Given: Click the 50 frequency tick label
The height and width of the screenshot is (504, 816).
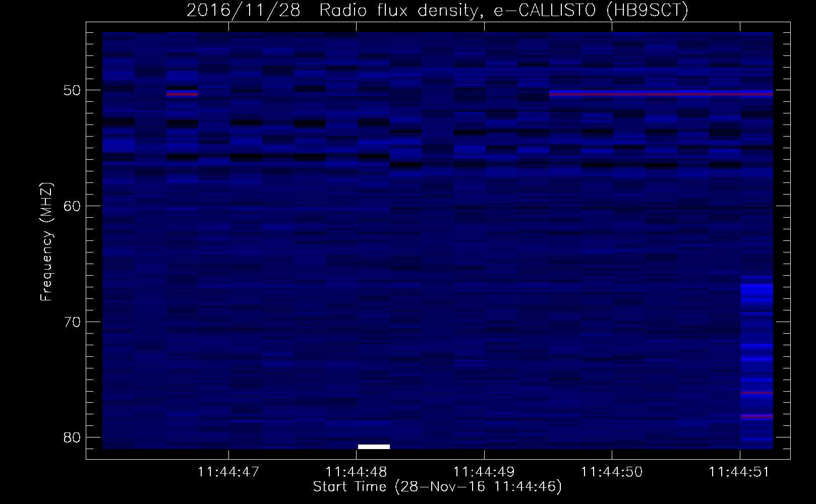Looking at the screenshot, I should (x=73, y=91).
